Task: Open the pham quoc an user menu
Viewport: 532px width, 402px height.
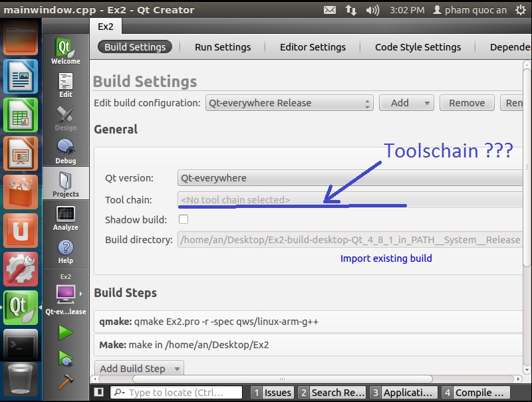Action: [x=469, y=10]
